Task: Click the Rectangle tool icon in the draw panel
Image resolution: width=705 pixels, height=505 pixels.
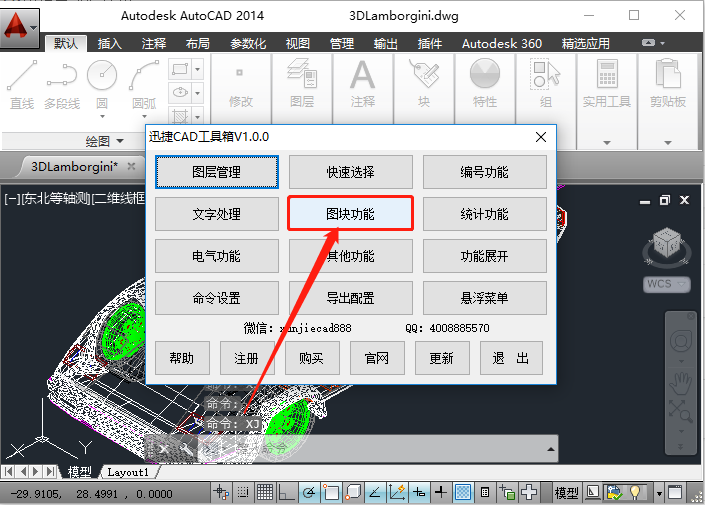Action: [180, 69]
